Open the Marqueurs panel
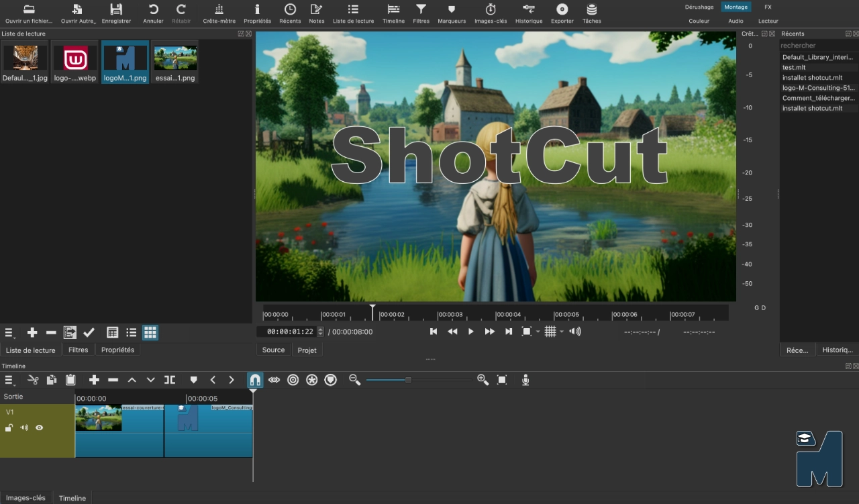Image resolution: width=859 pixels, height=504 pixels. pyautogui.click(x=452, y=13)
